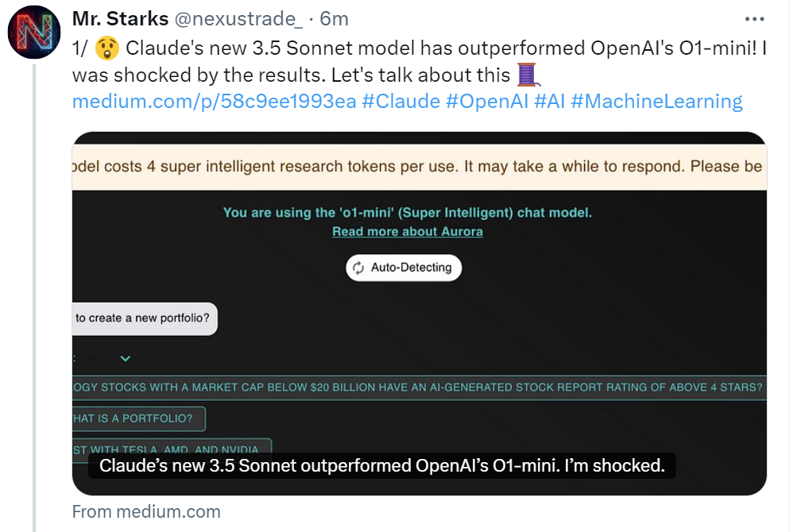Click the 'From medium.com' source label

pos(146,511)
